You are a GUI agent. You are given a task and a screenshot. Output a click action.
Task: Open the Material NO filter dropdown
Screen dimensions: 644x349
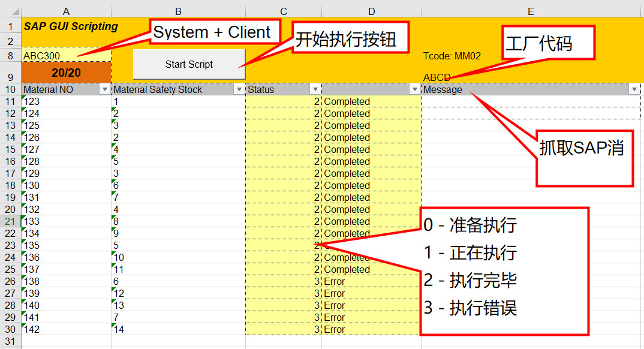tap(105, 89)
